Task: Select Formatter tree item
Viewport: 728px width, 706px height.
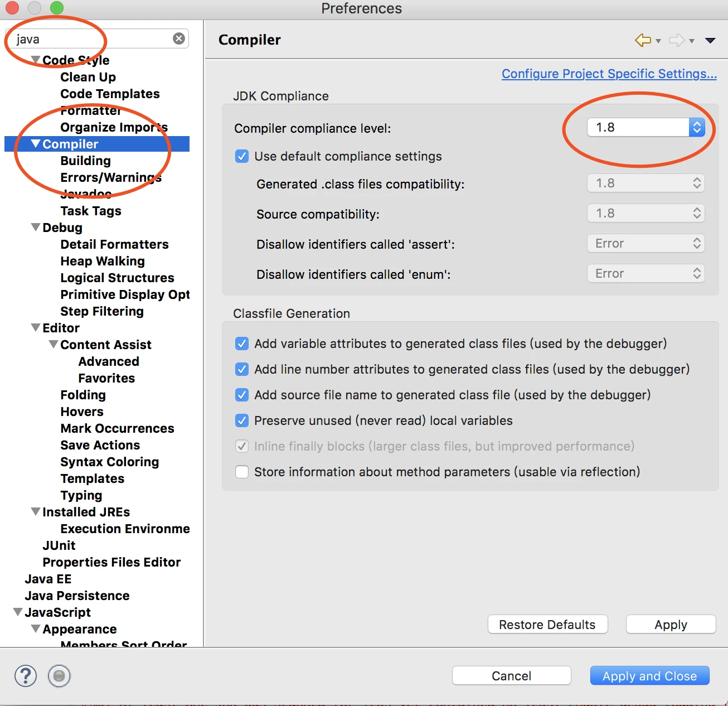Action: click(x=90, y=110)
